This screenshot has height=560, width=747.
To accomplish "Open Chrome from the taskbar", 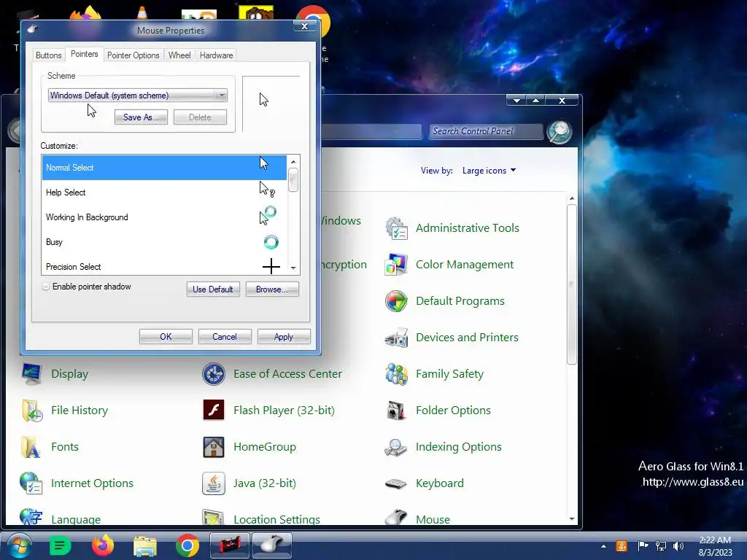I will 187,545.
